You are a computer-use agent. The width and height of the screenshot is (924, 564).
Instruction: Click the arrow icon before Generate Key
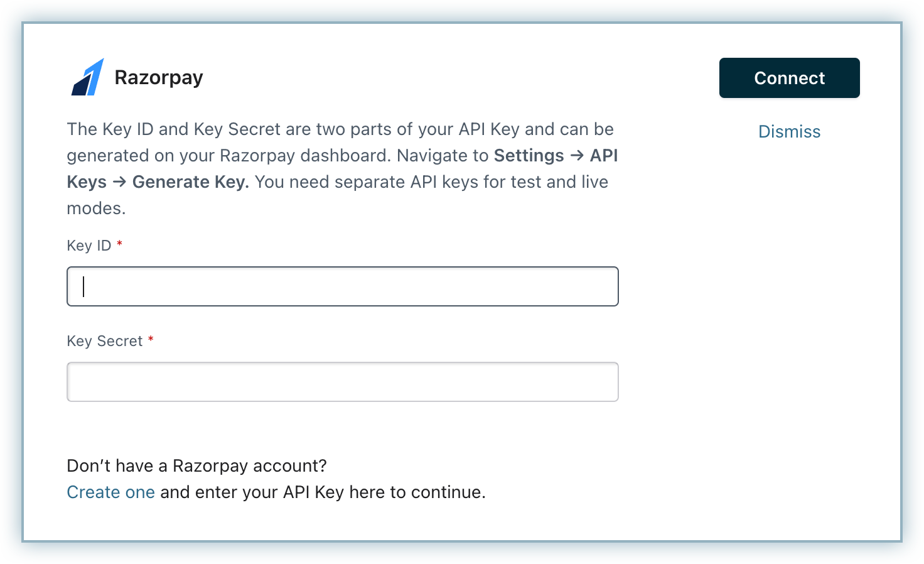119,182
